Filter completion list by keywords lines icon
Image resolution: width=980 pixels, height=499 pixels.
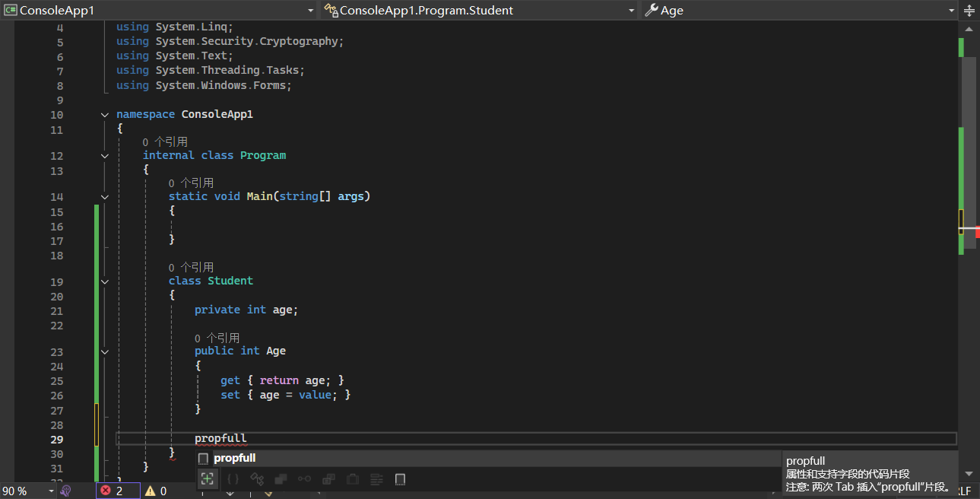pyautogui.click(x=376, y=479)
